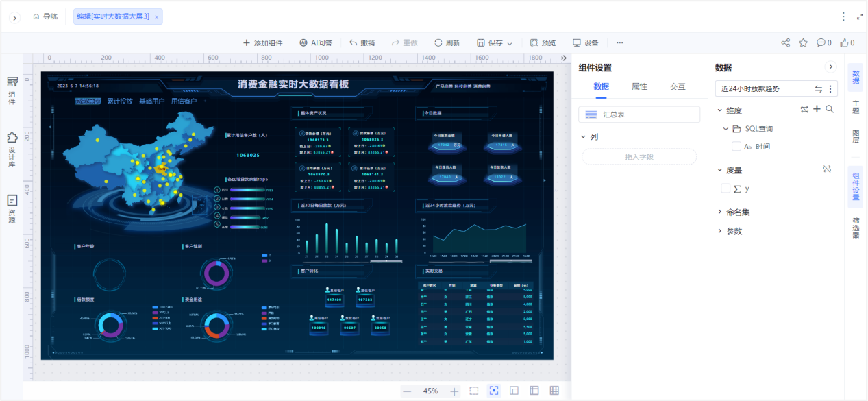Screen dimensions: 868x401
Task: Click 添加组件 to add a component
Action: pos(262,42)
